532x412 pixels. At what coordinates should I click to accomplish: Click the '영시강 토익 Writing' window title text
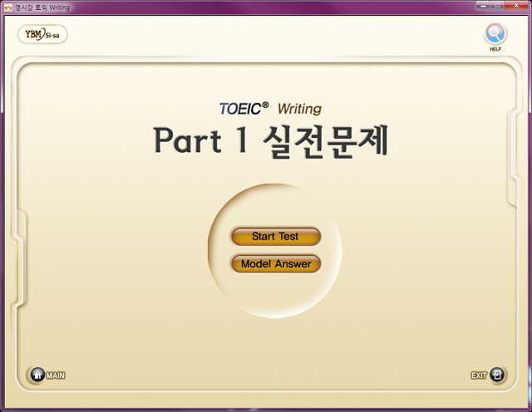tap(43, 7)
